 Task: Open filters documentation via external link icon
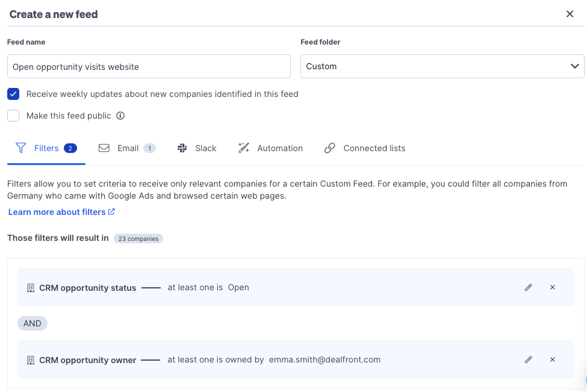(110, 212)
